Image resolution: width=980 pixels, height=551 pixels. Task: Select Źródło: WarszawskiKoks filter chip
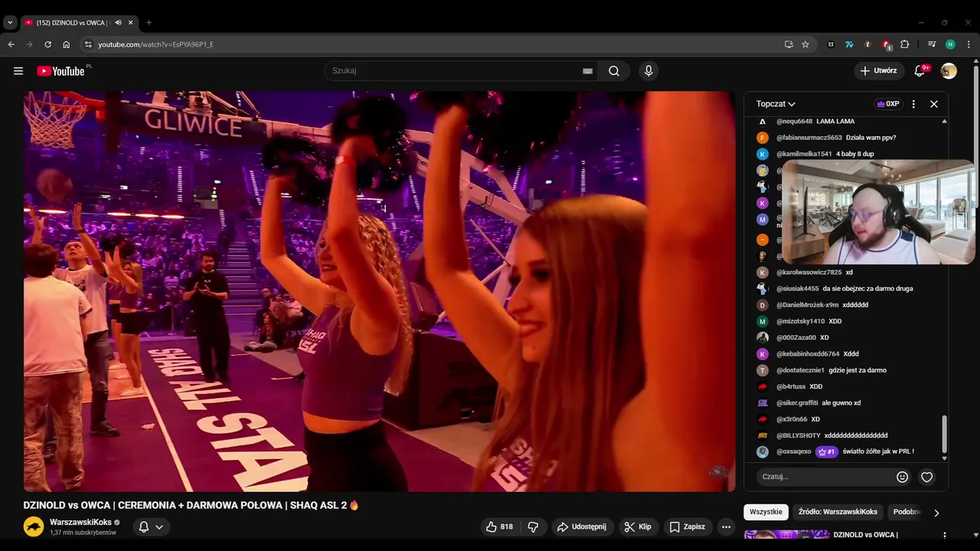tap(838, 512)
